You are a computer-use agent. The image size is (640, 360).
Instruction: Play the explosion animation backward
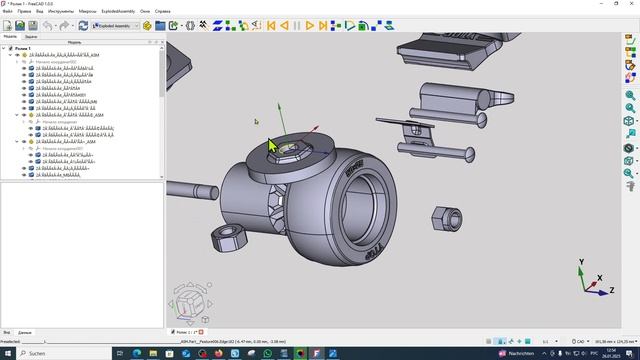tap(284, 26)
